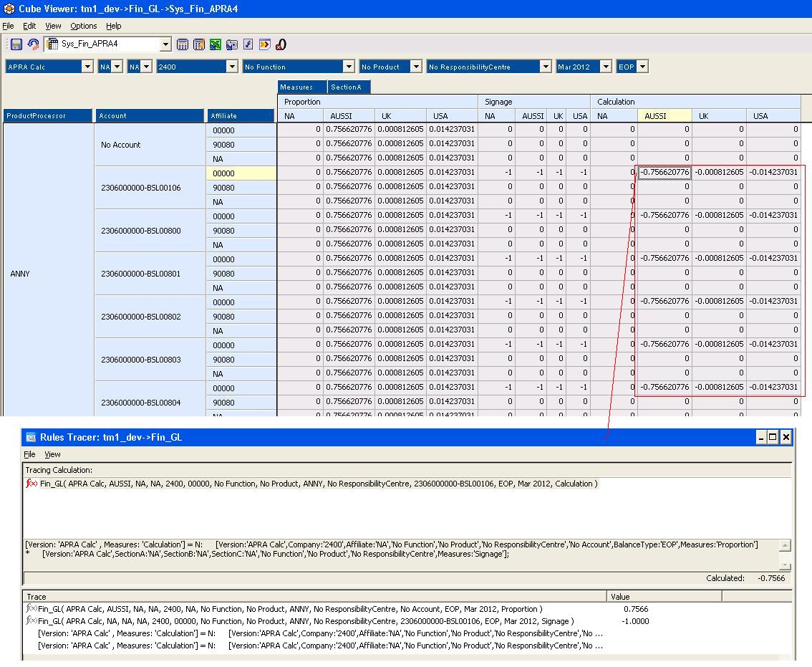Open the No Product dropdown
This screenshot has width=812, height=667.
point(415,67)
